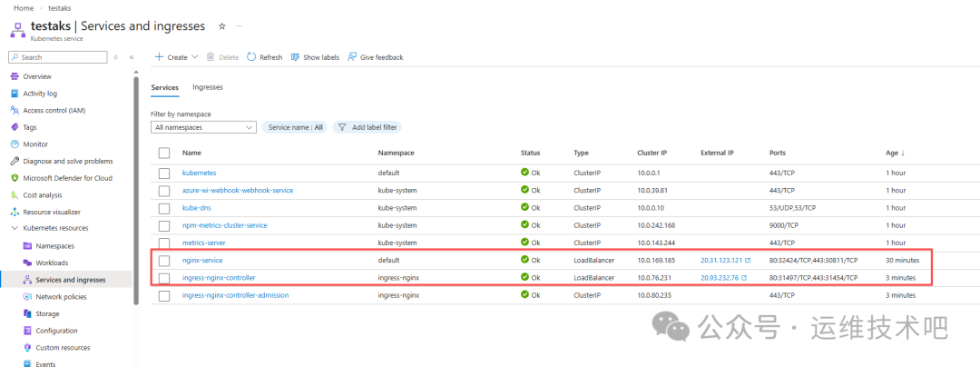Open Network policies in the sidebar
This screenshot has width=980, height=367.
62,296
